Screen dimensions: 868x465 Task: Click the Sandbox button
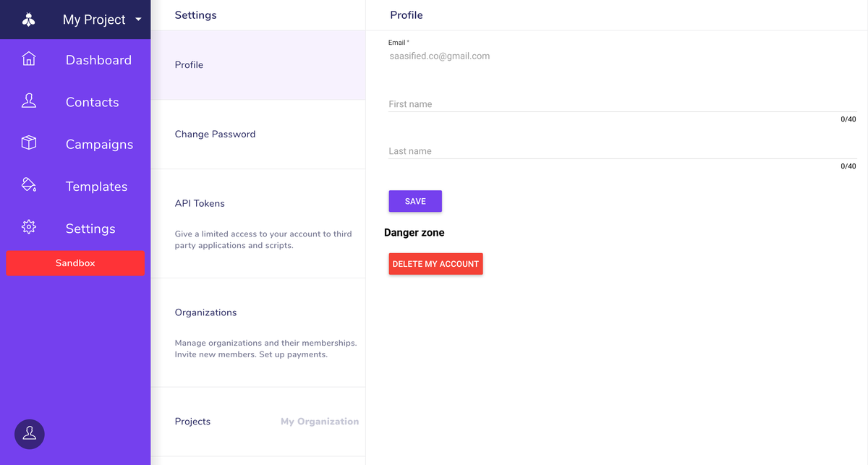click(75, 263)
